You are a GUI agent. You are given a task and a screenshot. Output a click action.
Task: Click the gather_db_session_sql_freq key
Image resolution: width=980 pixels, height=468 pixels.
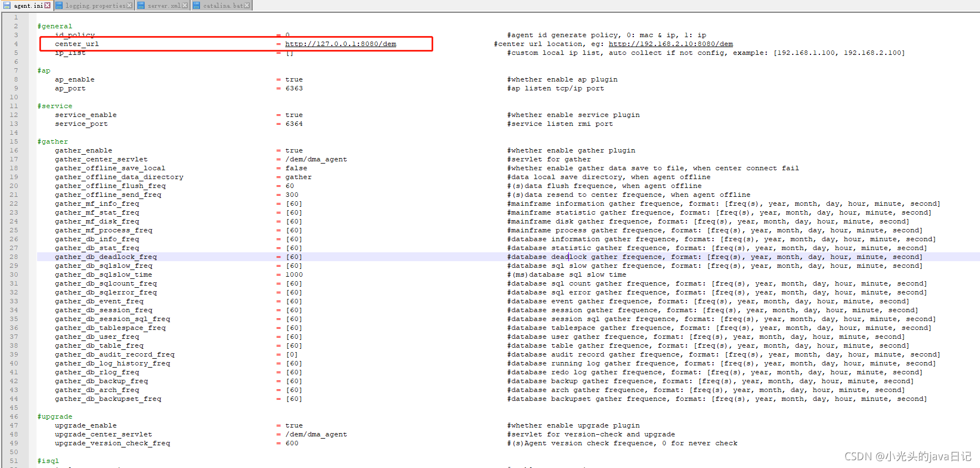click(112, 319)
